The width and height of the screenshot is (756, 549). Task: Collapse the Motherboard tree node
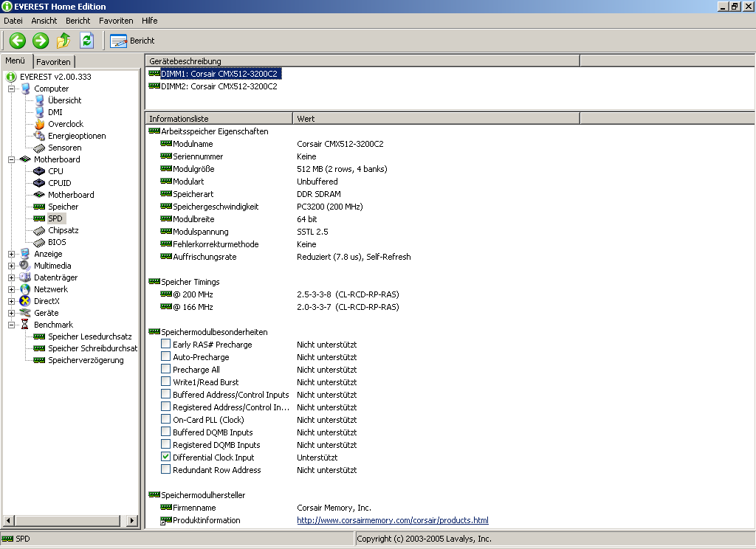point(12,159)
